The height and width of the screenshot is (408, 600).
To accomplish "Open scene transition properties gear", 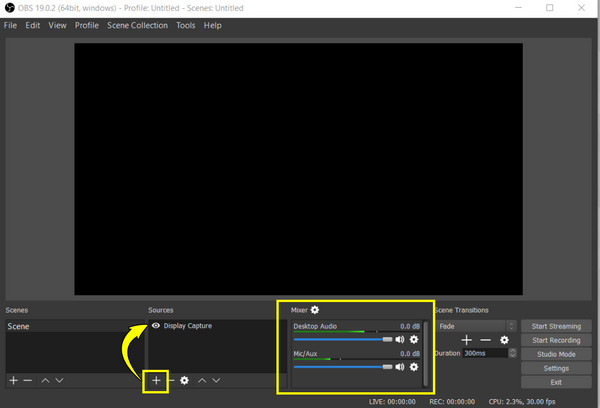I will pos(504,340).
